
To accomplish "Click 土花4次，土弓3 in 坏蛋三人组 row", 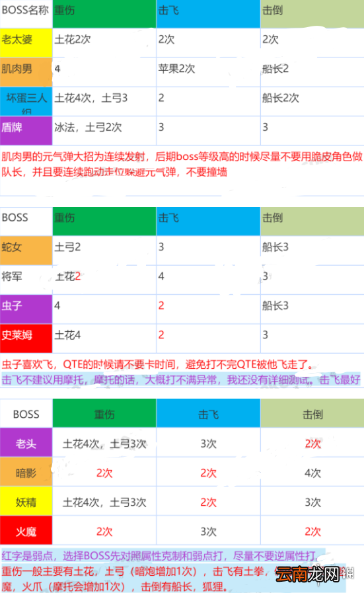I will click(x=91, y=99).
